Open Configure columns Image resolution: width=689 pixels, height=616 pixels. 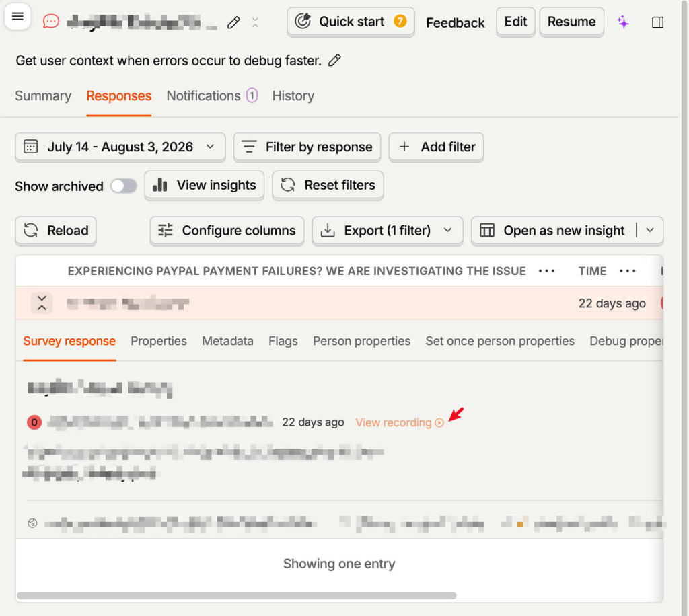(x=227, y=231)
